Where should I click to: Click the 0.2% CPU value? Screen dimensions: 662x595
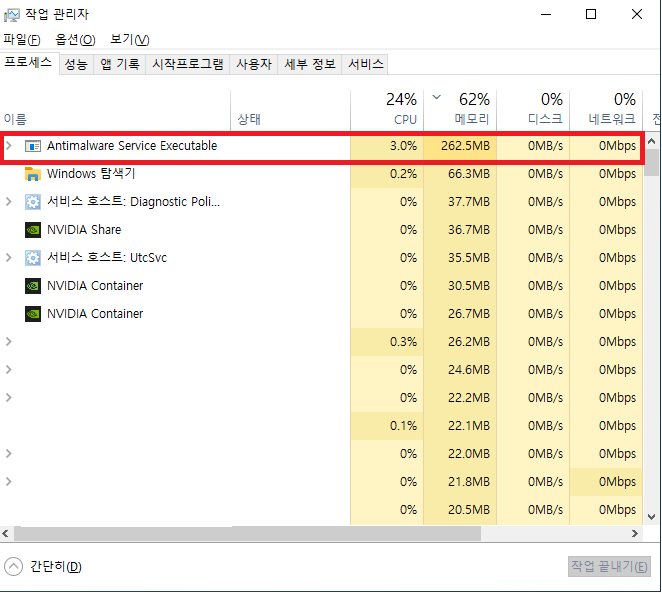point(403,174)
